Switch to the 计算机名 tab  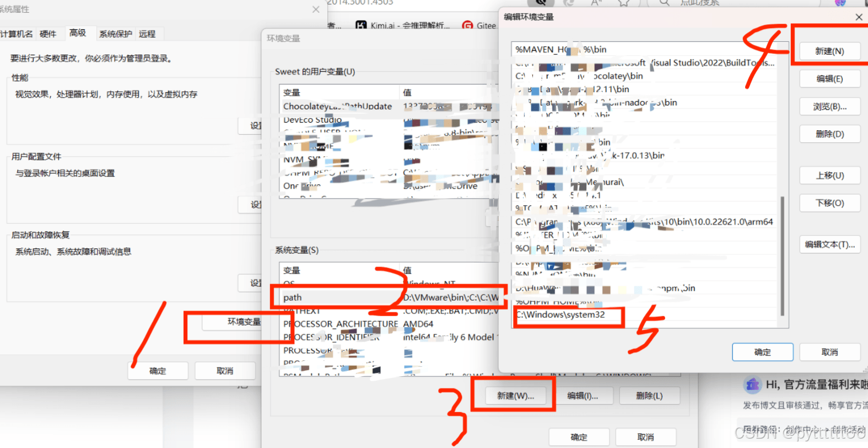tap(17, 34)
